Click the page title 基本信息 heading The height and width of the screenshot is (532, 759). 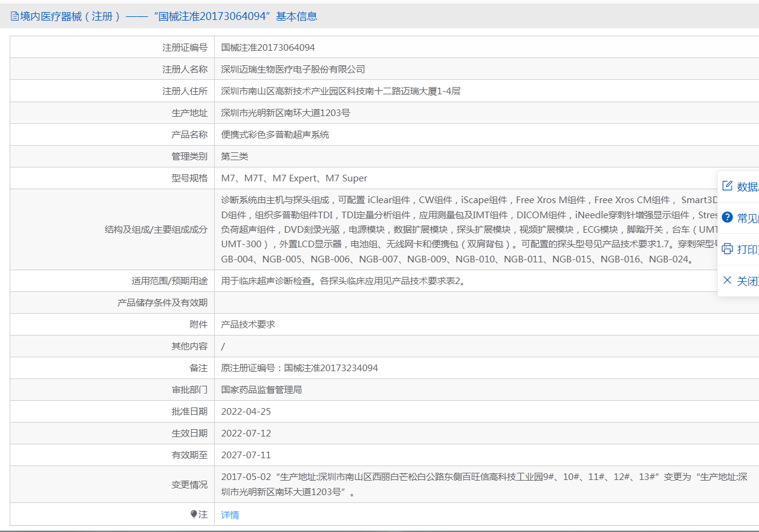click(296, 17)
